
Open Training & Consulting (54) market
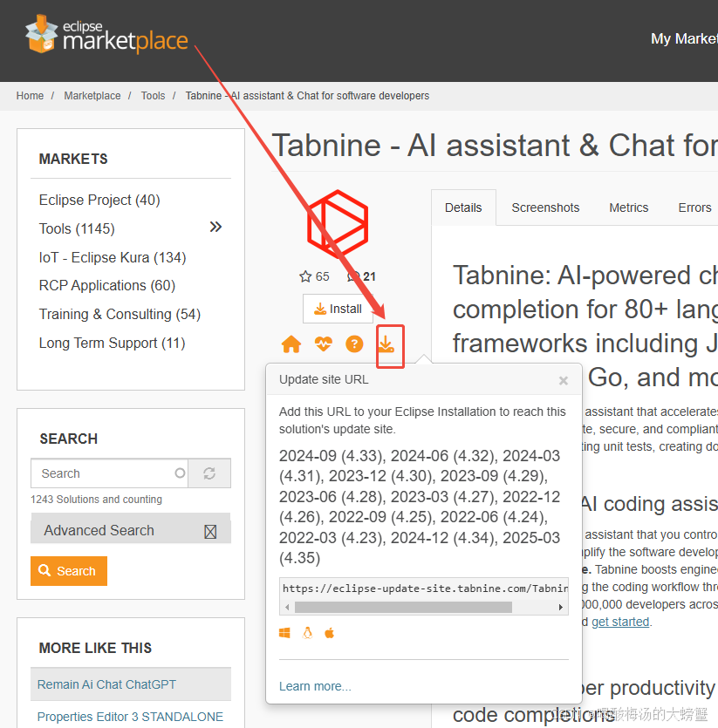pyautogui.click(x=120, y=315)
